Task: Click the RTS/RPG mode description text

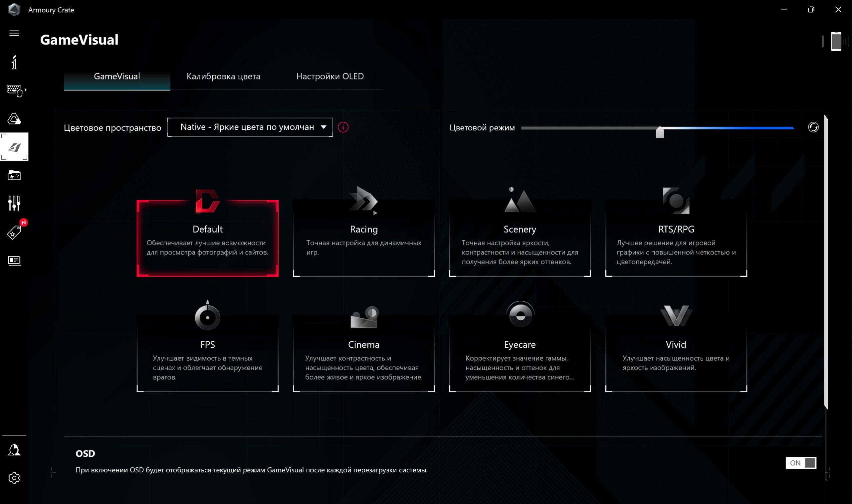Action: 676,252
